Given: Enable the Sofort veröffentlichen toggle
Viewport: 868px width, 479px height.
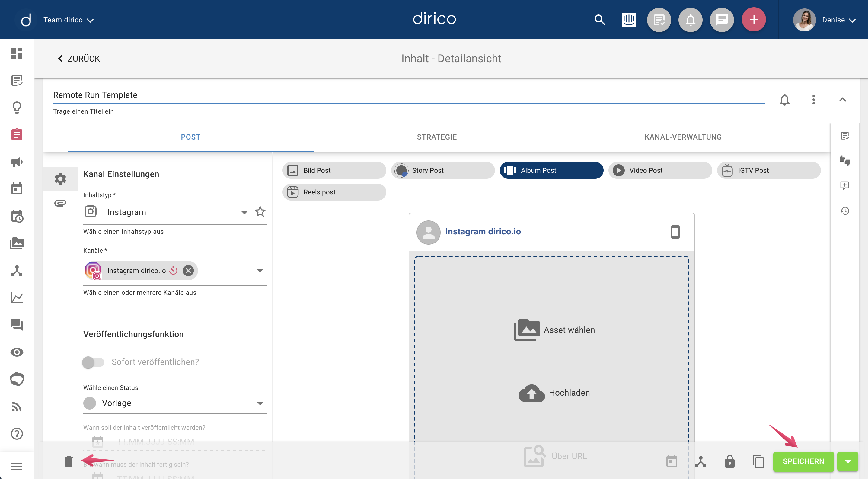Looking at the screenshot, I should (x=94, y=362).
